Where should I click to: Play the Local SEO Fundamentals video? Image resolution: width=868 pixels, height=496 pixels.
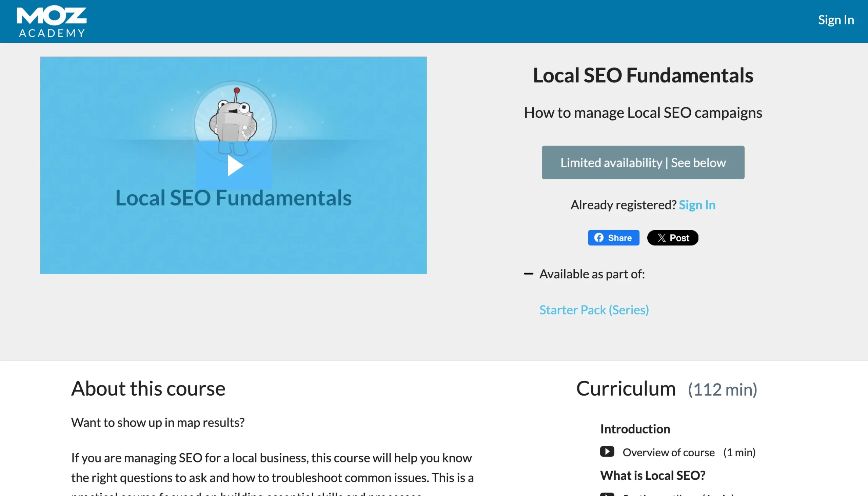pyautogui.click(x=234, y=165)
